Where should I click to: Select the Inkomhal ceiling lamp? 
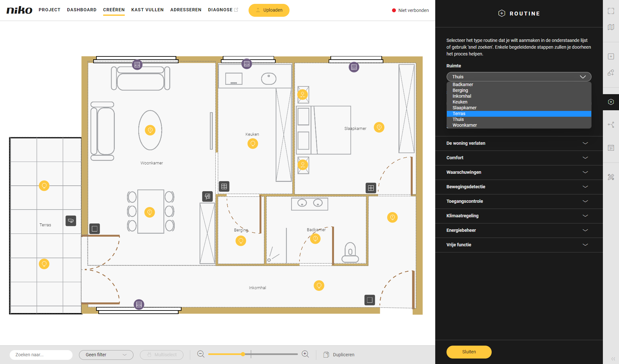[x=319, y=285]
